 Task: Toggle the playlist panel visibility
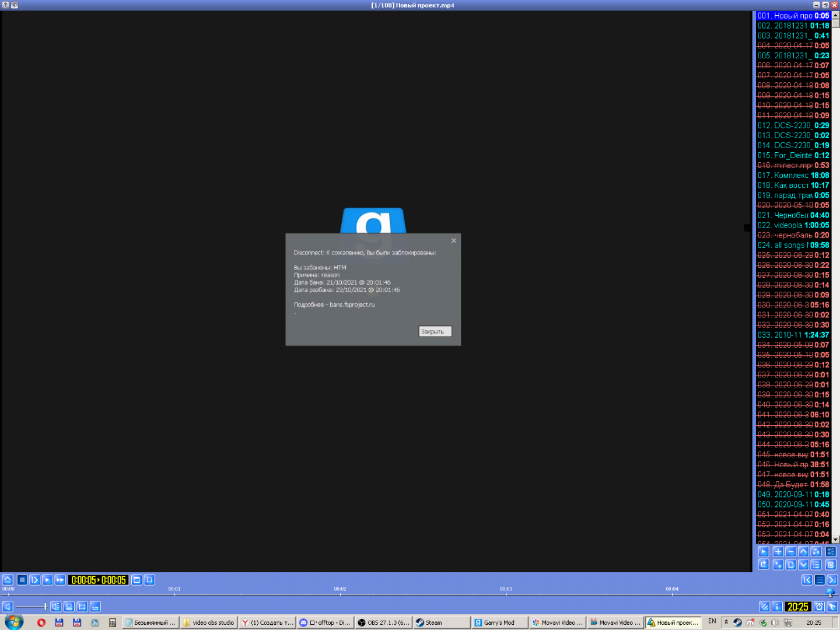[x=820, y=580]
